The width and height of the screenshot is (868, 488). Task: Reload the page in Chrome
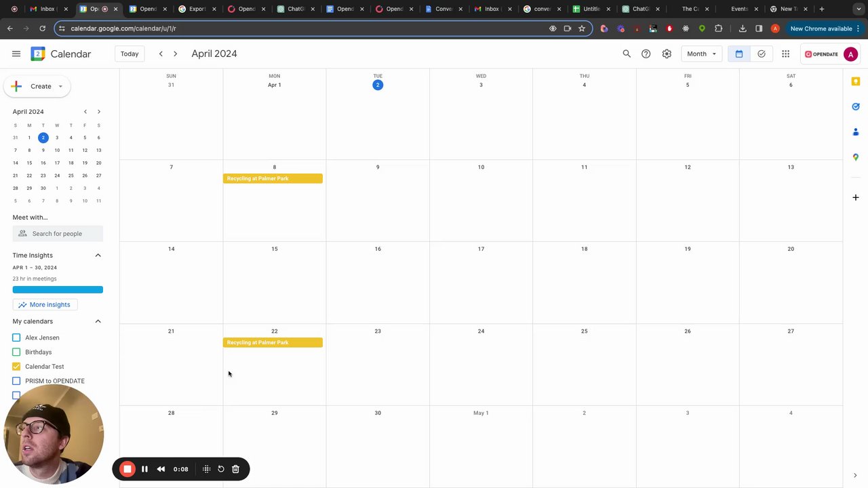pos(42,28)
